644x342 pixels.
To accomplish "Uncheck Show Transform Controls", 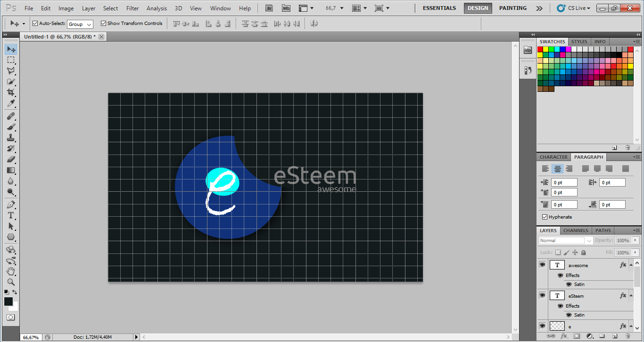I will point(103,23).
